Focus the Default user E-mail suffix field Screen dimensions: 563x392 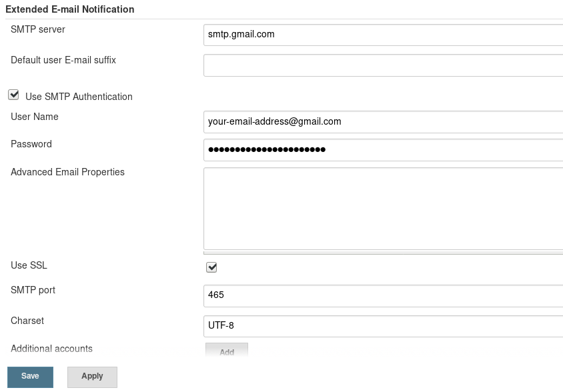[383, 65]
